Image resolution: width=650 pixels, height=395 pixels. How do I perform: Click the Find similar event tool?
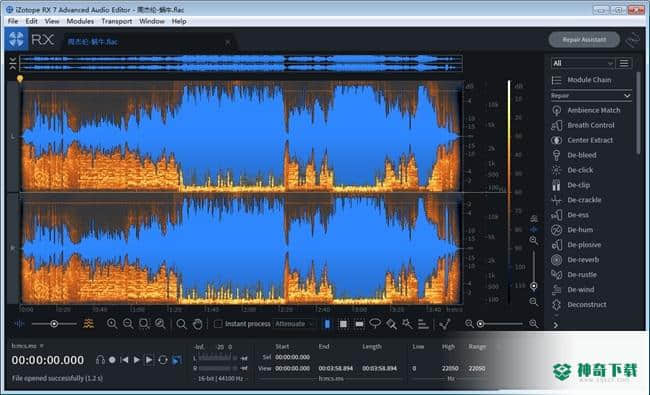[x=445, y=324]
